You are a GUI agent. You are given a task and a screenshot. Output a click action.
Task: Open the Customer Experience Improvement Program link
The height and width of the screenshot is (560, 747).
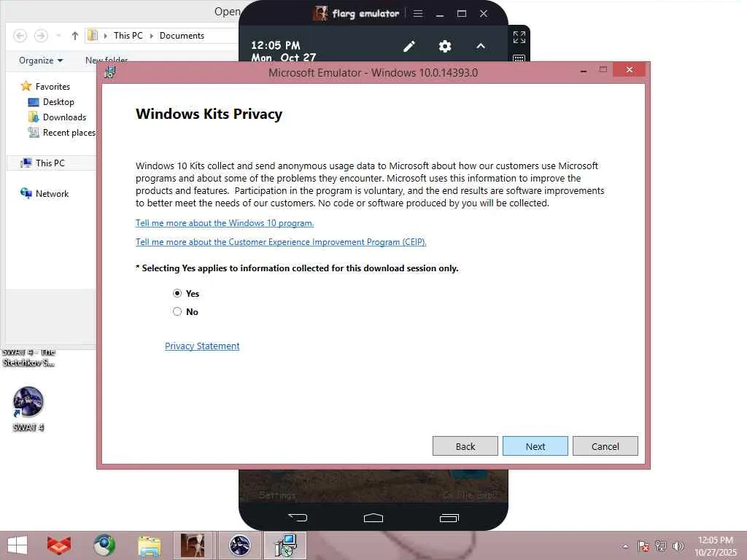click(281, 242)
